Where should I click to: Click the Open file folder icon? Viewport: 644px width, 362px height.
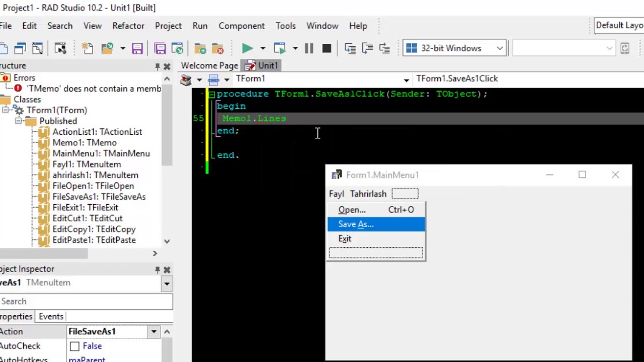coord(107,48)
